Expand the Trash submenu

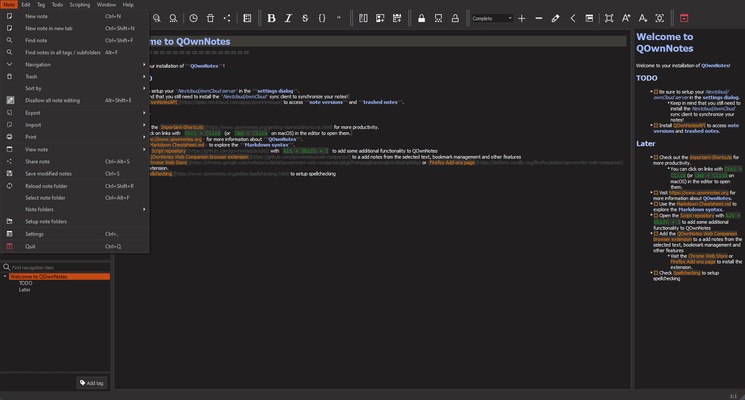(75, 76)
